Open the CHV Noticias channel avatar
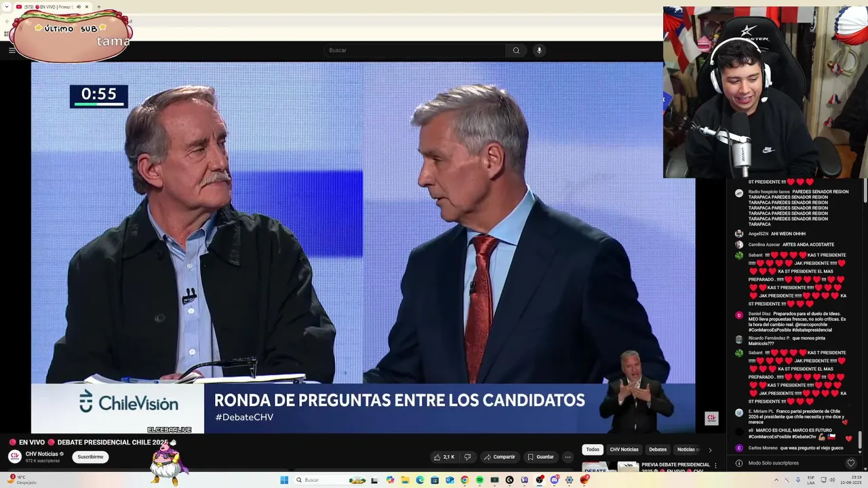This screenshot has height=488, width=868. [15, 456]
